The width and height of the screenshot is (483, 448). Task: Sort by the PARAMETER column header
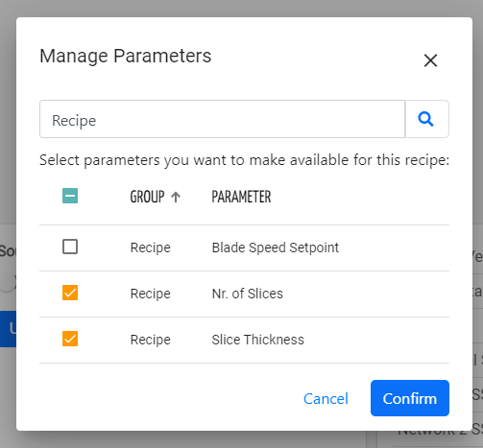point(241,197)
